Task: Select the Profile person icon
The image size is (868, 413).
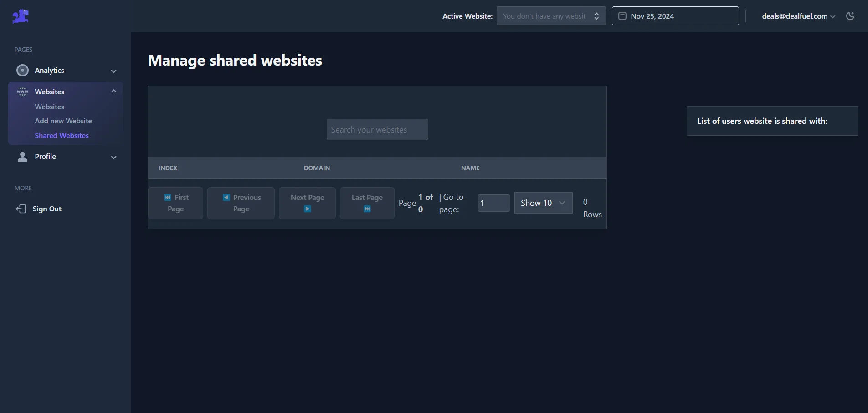Action: click(x=22, y=157)
